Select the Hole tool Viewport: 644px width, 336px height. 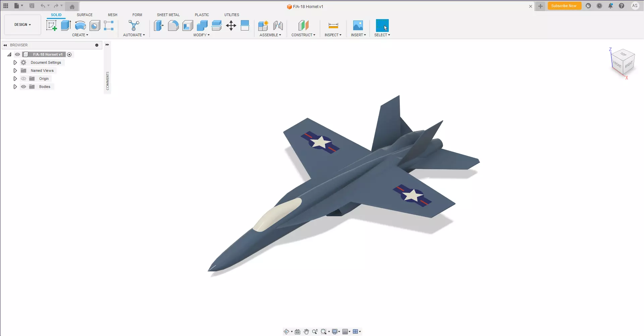pos(95,26)
